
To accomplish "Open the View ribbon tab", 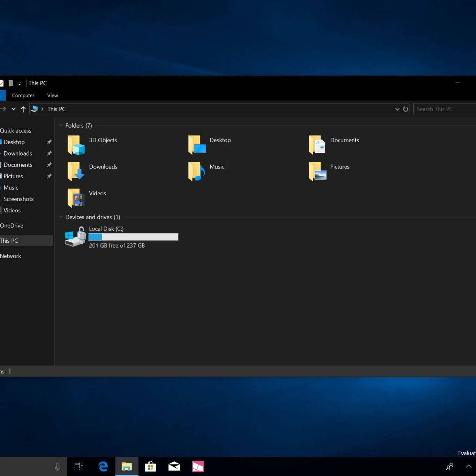I will [53, 96].
